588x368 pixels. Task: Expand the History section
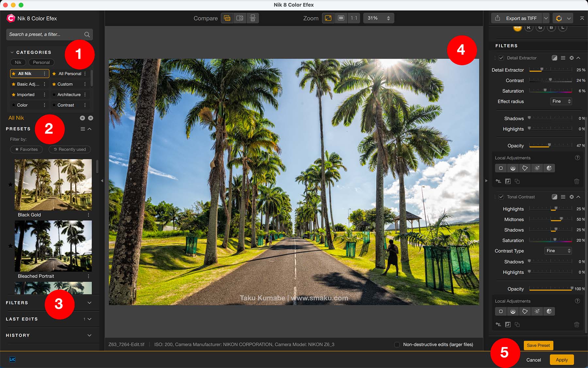pos(89,335)
